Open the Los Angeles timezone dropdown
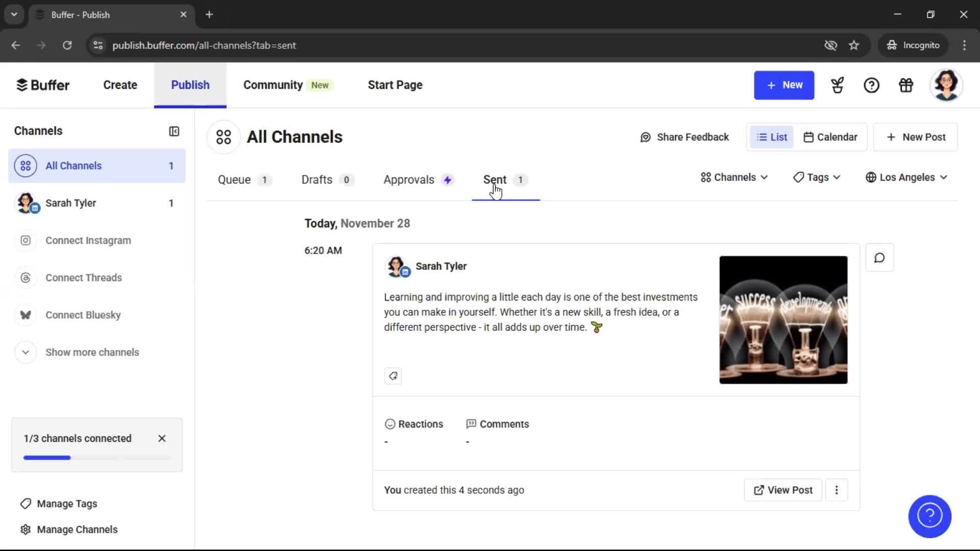Screen dimensions: 980x551 tap(906, 177)
